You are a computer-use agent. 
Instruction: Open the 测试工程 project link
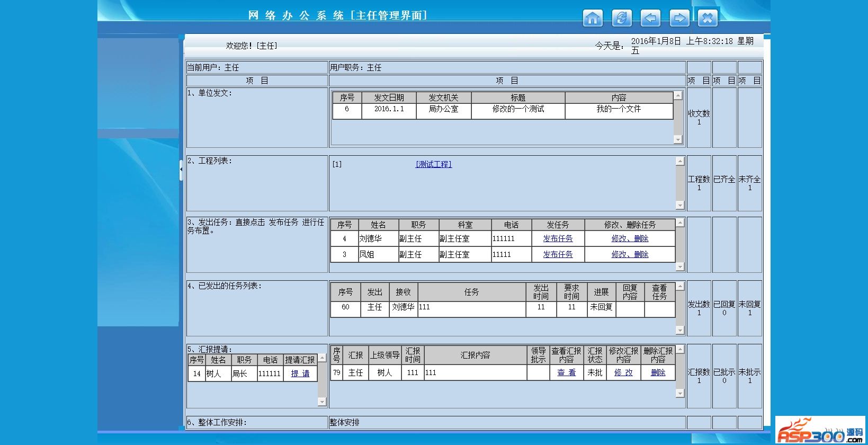(433, 164)
